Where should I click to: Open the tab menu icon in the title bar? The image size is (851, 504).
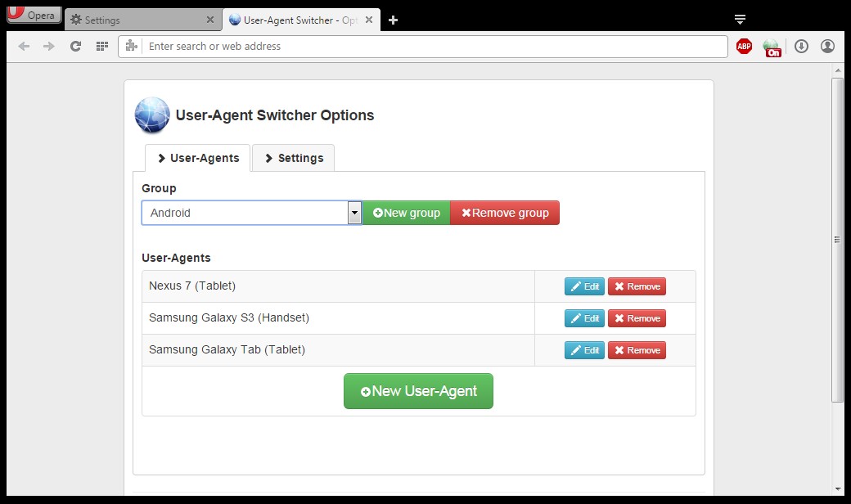740,19
